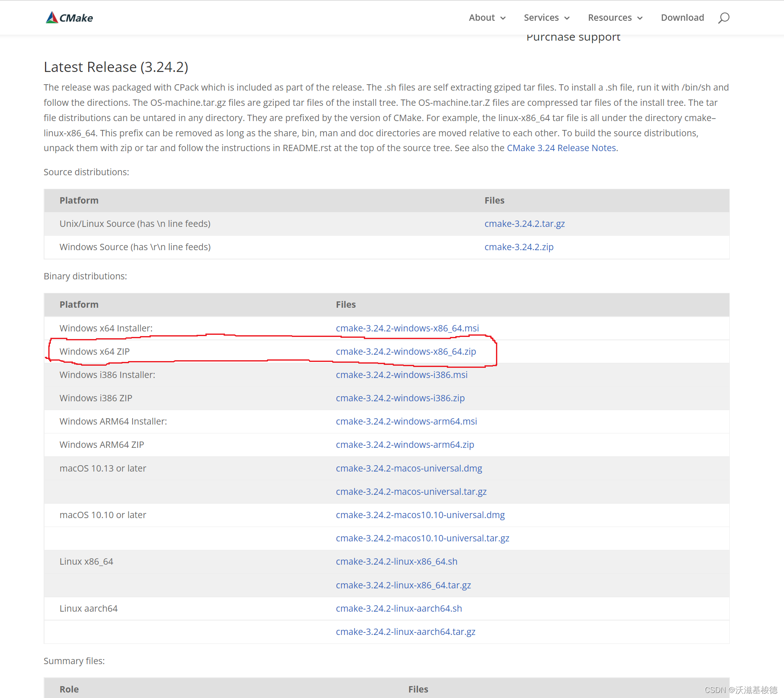Download cmake-3.24.2.tar.gz source
The width and height of the screenshot is (784, 698).
point(524,224)
